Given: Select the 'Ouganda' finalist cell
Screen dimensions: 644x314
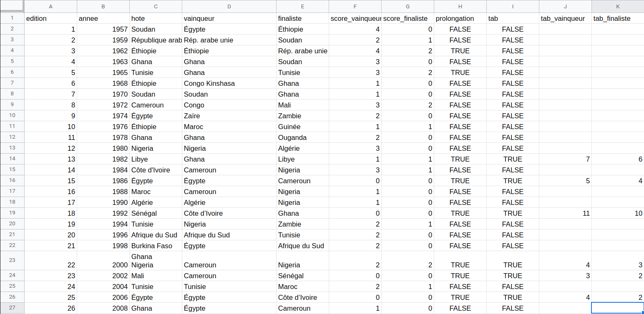Looking at the screenshot, I should (x=302, y=137).
